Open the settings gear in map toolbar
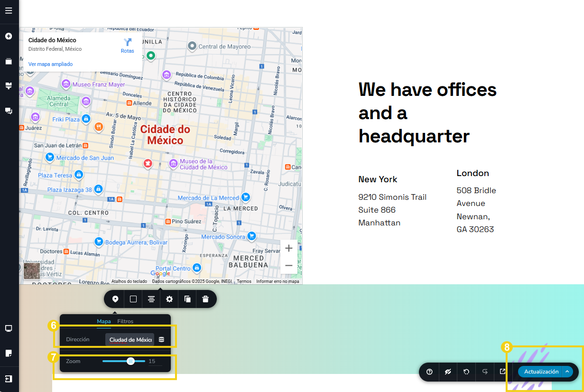The image size is (584, 392). point(169,299)
